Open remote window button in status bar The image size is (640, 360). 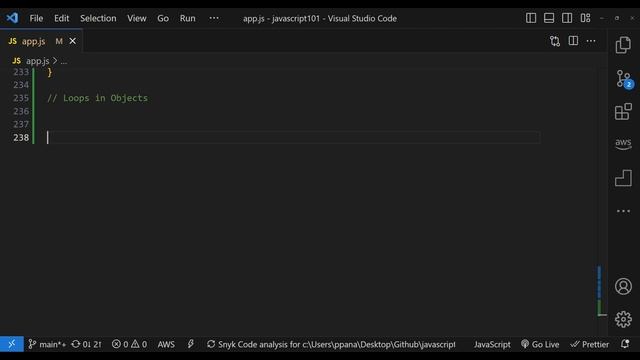(11, 344)
